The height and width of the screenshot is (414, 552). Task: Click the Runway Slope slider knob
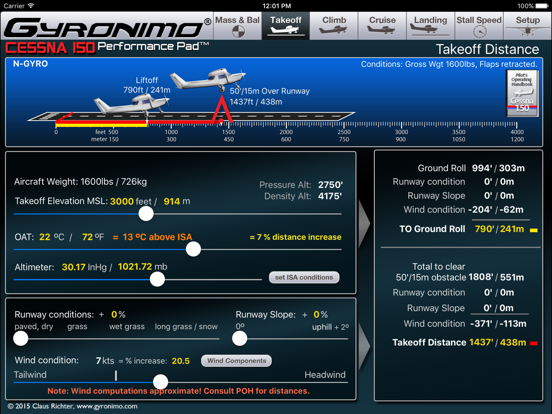point(240,339)
